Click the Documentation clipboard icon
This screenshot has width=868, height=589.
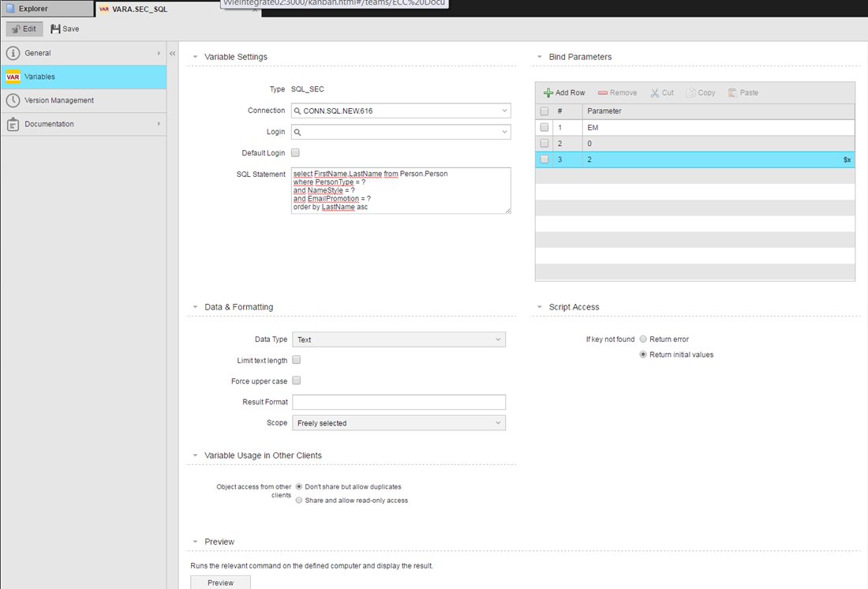pyautogui.click(x=13, y=124)
